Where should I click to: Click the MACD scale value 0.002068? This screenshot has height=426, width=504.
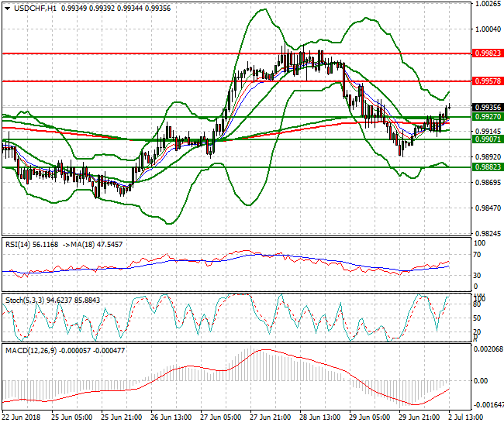pos(488,349)
